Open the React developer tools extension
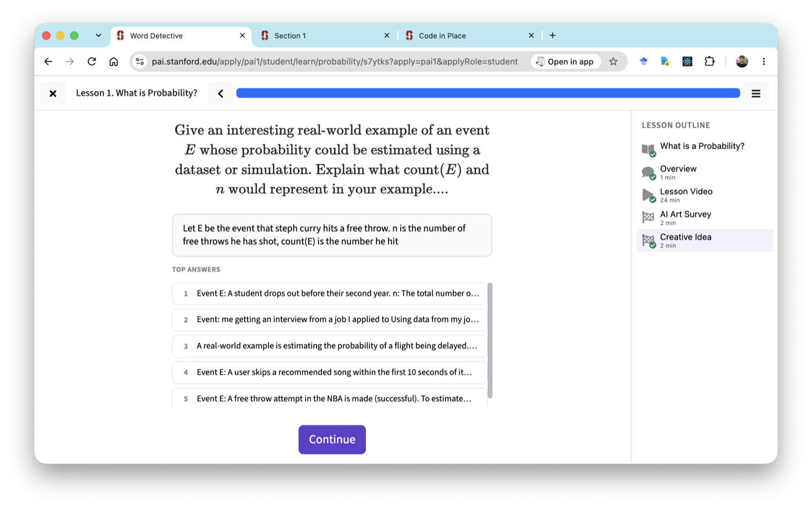Image resolution: width=812 pixels, height=509 pixels. tap(687, 62)
